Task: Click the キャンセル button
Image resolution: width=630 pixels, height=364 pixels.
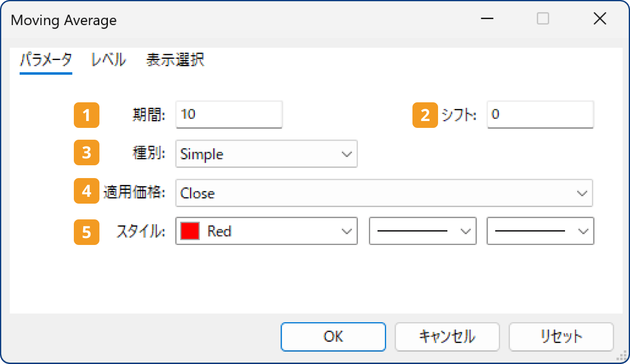Action: tap(447, 337)
